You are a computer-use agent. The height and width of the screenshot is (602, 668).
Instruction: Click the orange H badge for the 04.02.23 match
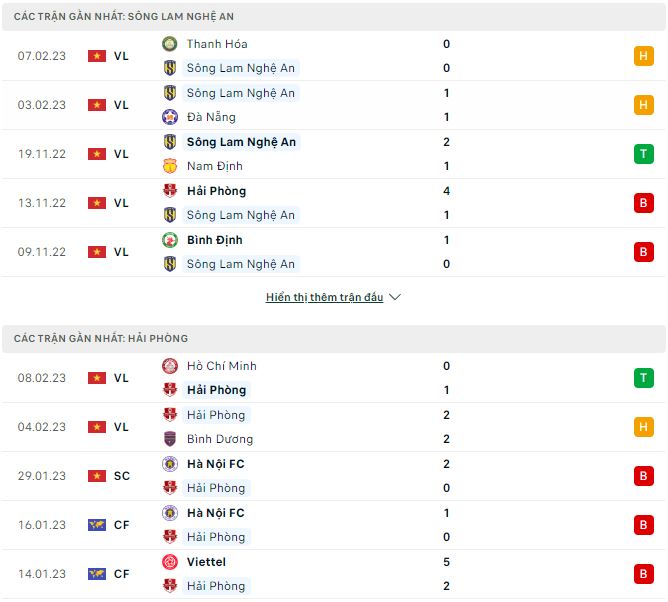tap(643, 427)
